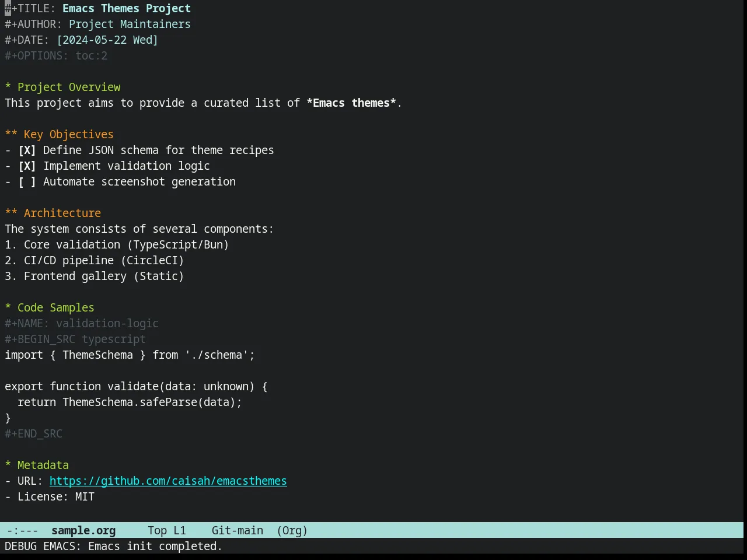The image size is (747, 560).
Task: Click list item Core validation (TypeScript/Bun)
Action: (x=117, y=245)
